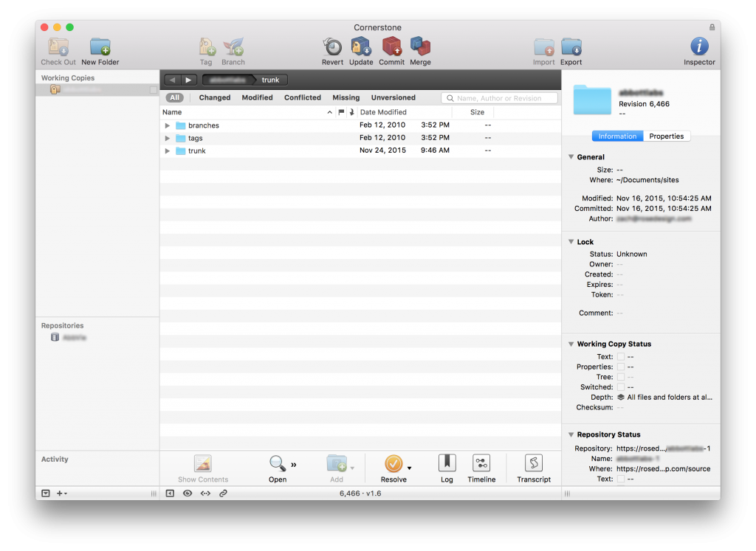Select the Missing filter
This screenshot has height=551, width=756.
pyautogui.click(x=346, y=98)
